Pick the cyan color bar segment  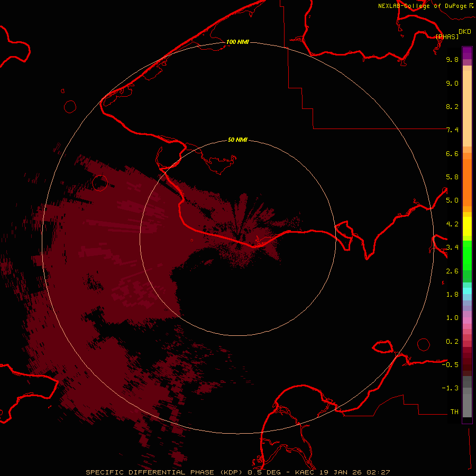467,291
